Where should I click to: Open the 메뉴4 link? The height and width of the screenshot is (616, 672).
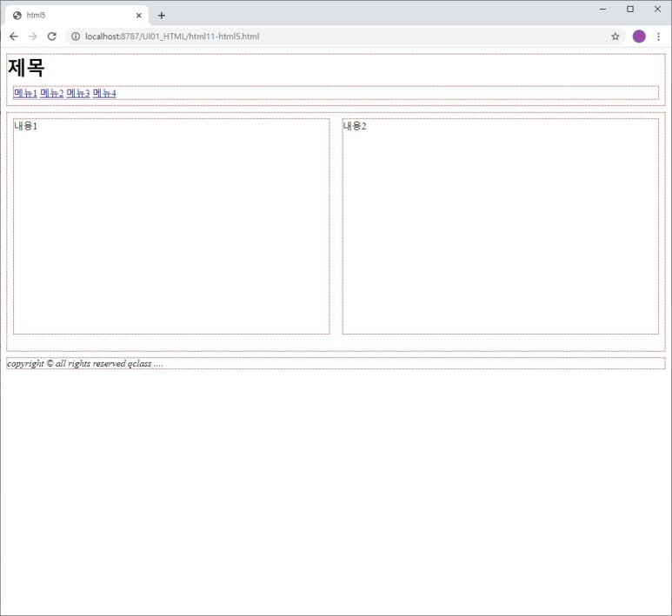pos(104,93)
